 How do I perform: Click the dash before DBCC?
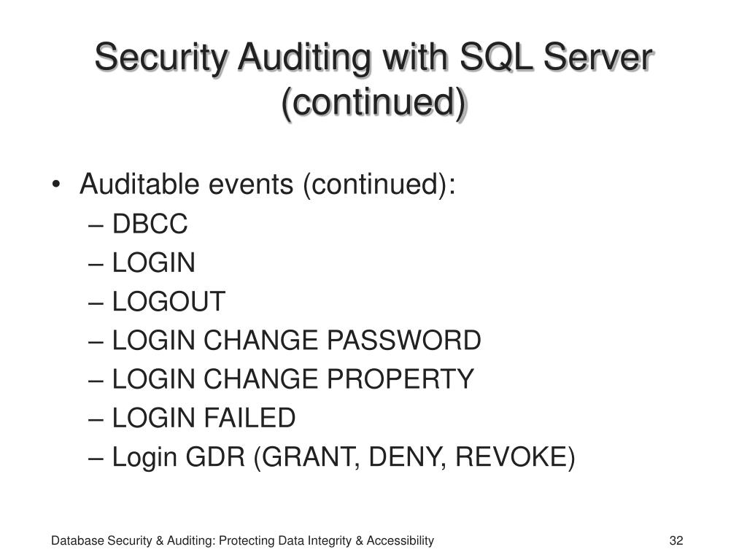click(x=96, y=225)
